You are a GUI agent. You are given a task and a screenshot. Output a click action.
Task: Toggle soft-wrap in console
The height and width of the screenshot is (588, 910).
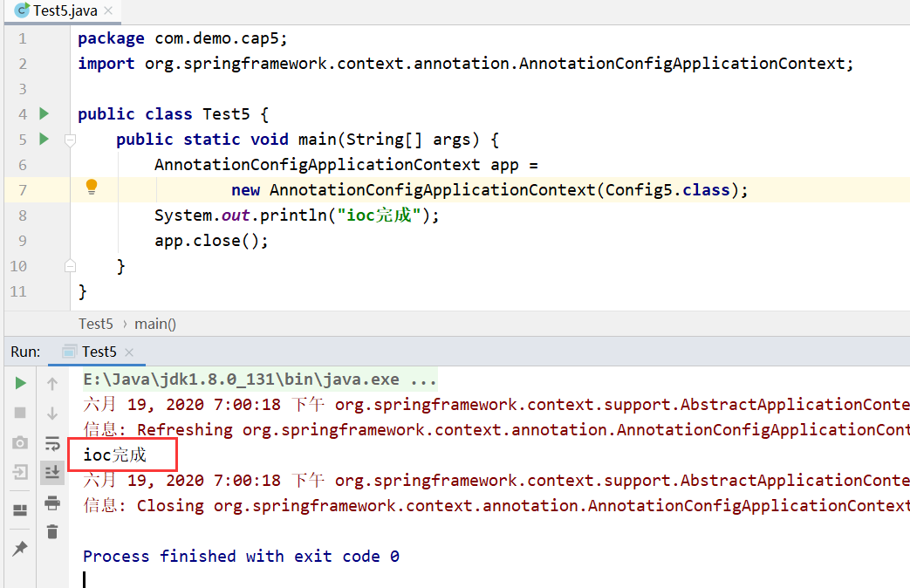click(x=52, y=443)
